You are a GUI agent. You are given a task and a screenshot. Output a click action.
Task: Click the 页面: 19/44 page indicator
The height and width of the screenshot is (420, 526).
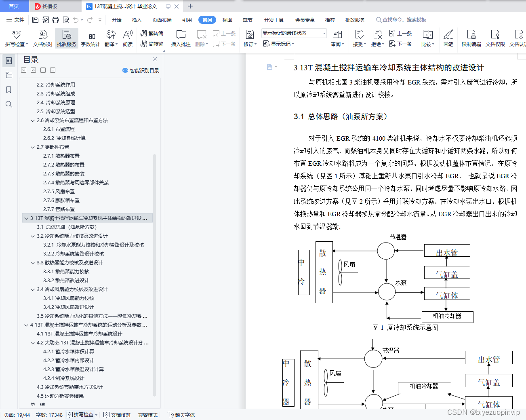17,415
